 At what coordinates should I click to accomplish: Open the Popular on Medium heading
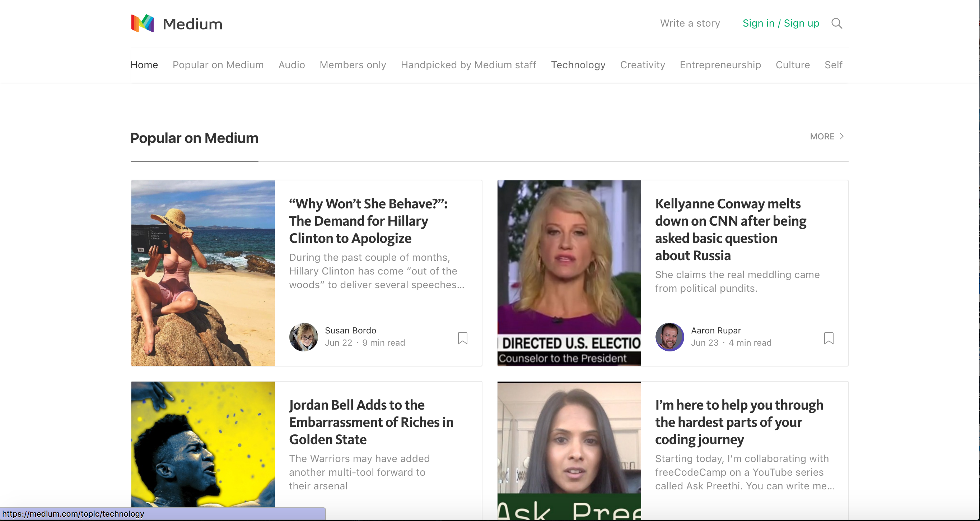(x=194, y=138)
